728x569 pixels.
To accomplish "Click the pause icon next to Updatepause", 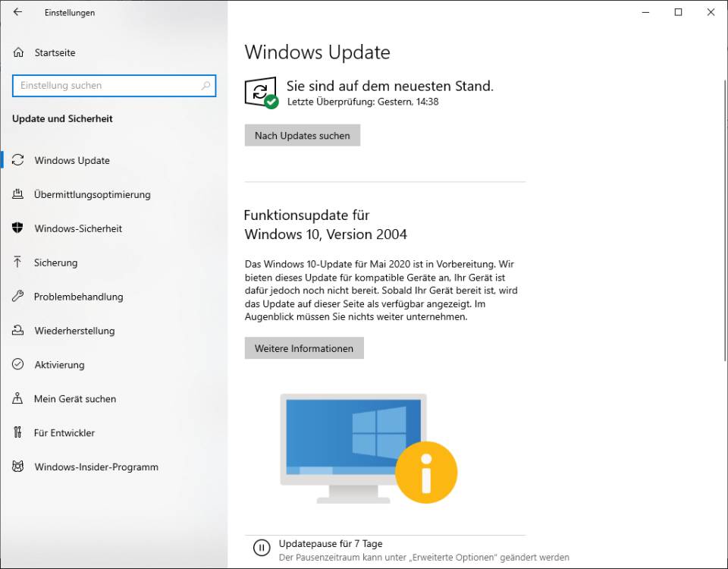I will tap(262, 548).
